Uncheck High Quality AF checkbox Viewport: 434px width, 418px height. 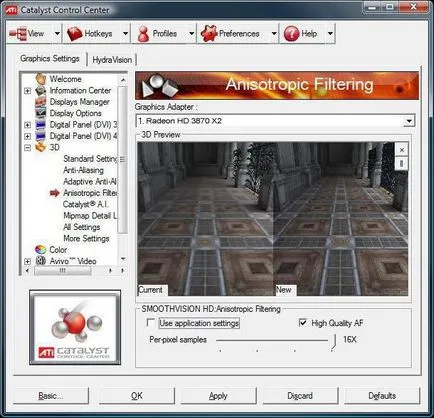[302, 323]
